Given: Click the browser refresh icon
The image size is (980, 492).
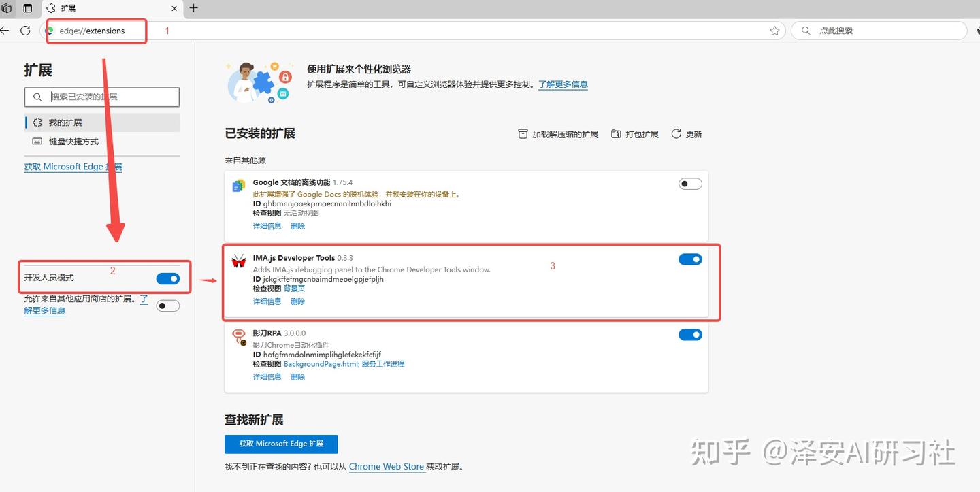Looking at the screenshot, I should [x=25, y=31].
